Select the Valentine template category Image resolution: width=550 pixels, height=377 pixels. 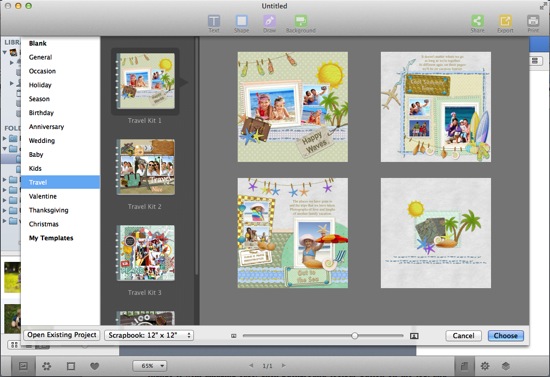click(60, 196)
